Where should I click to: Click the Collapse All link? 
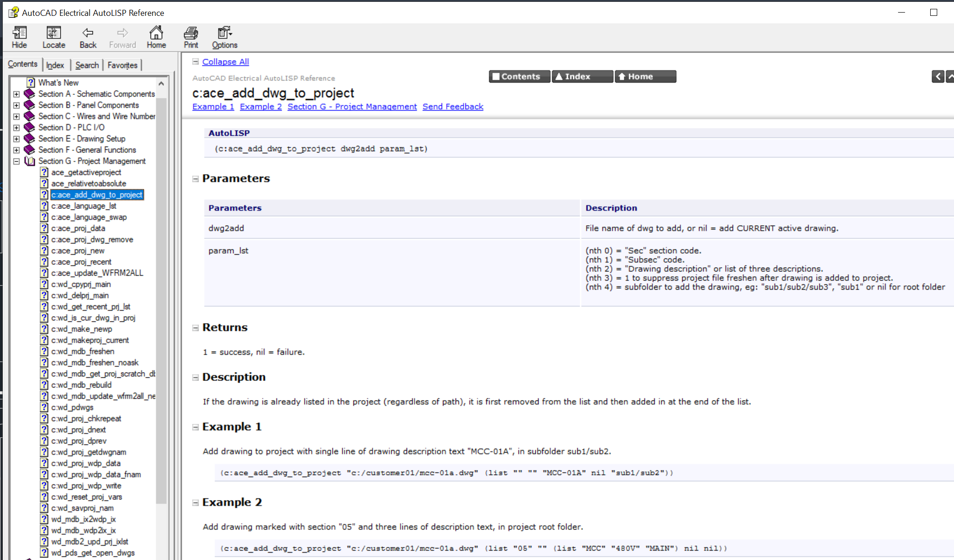pos(225,62)
